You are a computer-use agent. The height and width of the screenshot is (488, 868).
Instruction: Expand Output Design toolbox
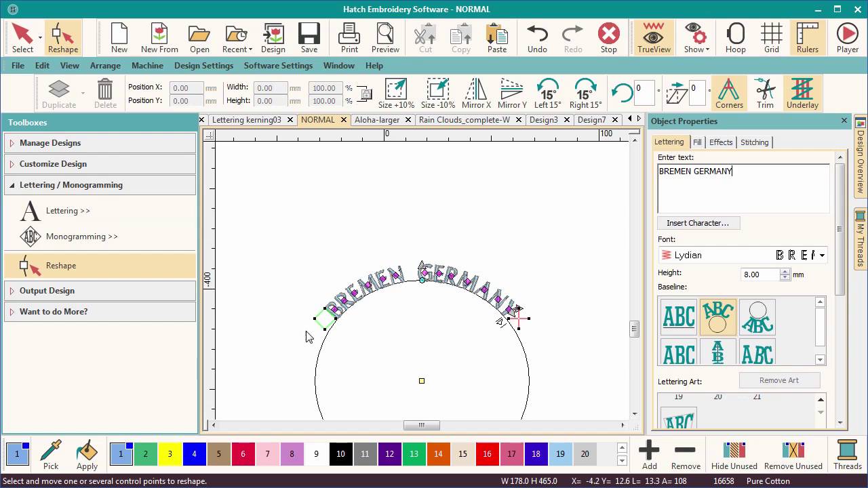(x=100, y=291)
